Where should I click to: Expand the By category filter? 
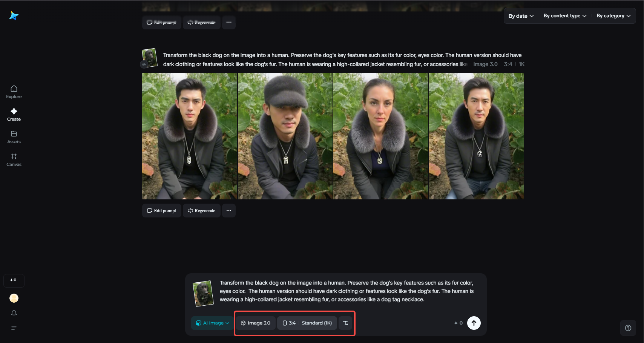tap(613, 16)
